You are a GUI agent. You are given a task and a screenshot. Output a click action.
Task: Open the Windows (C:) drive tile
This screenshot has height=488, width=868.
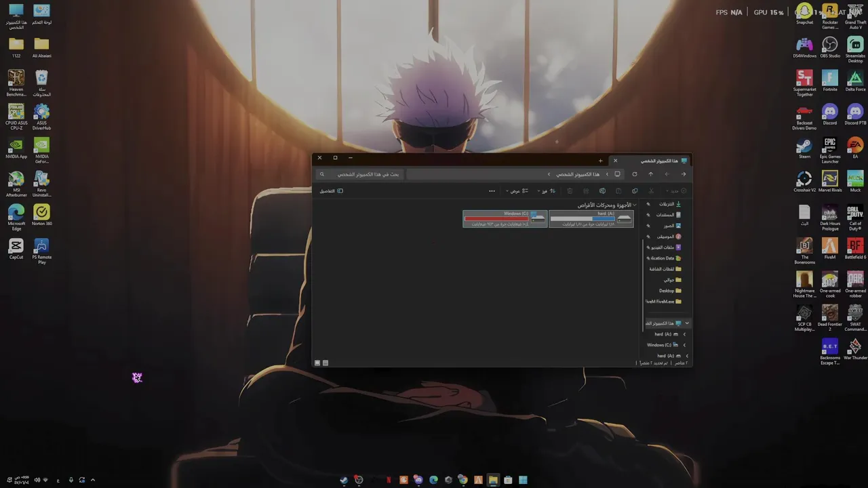[x=505, y=219]
